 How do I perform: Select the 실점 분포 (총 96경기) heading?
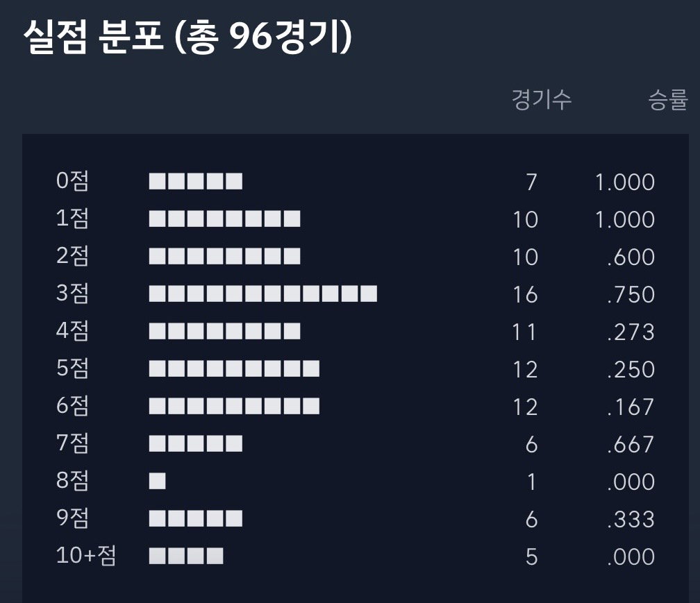[x=187, y=37]
